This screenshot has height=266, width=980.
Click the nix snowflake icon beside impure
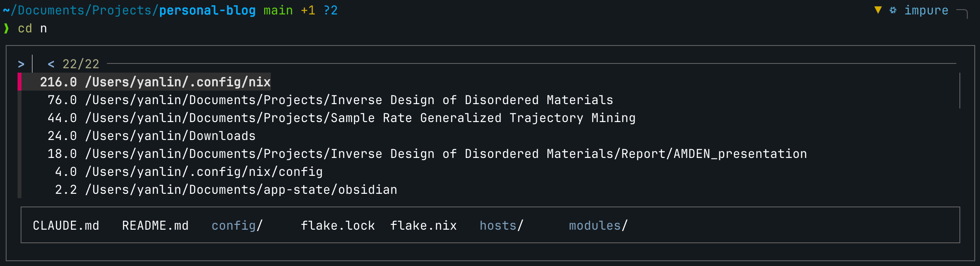click(893, 10)
